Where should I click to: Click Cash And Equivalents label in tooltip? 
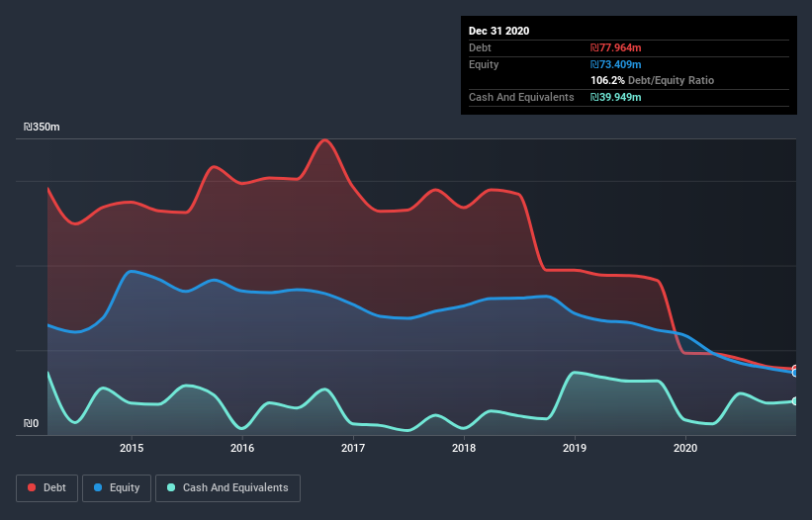click(x=521, y=97)
